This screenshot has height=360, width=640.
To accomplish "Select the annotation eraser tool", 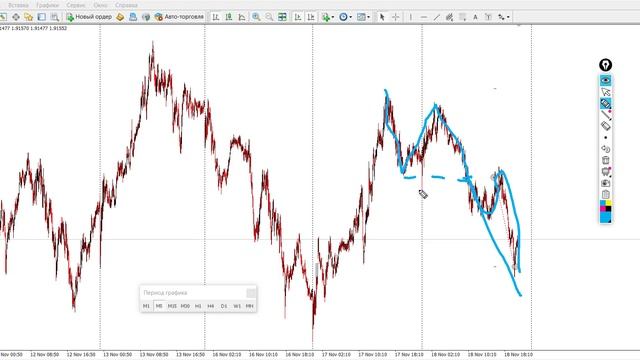I will pos(606,126).
